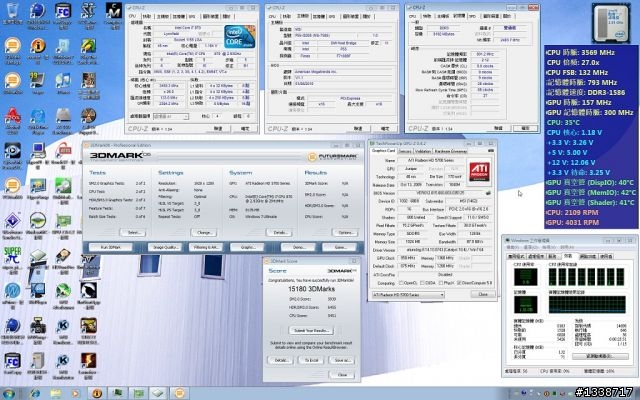Viewport: 640px width, 400px height.
Task: Click Select... button under Tests
Action: [x=132, y=233]
